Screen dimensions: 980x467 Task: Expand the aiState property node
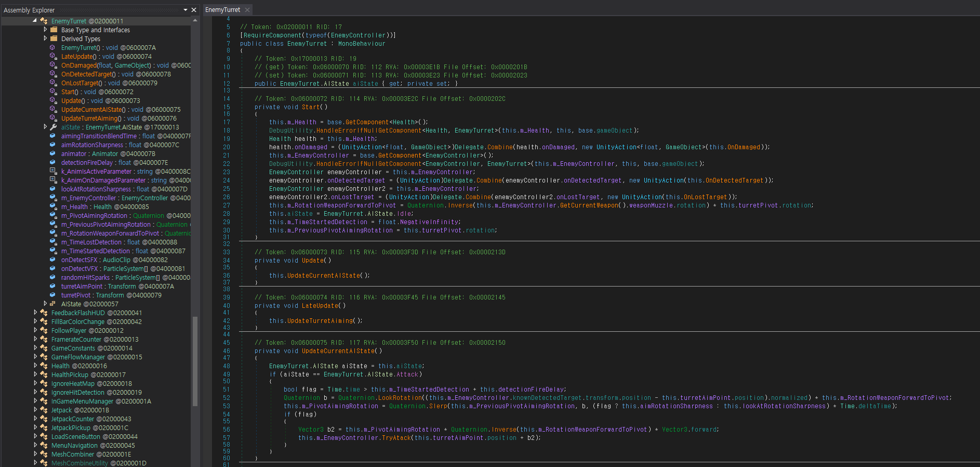45,127
